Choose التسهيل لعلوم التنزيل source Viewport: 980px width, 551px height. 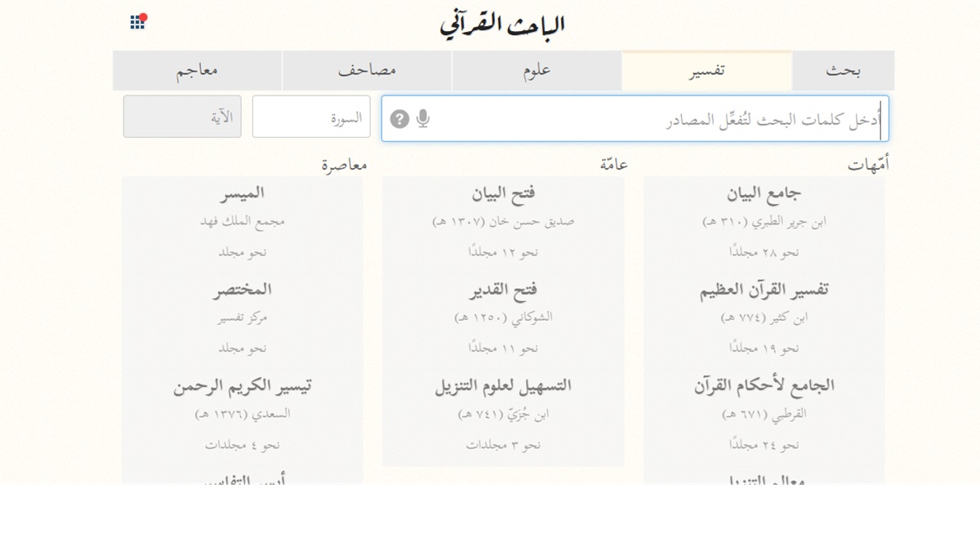click(503, 413)
